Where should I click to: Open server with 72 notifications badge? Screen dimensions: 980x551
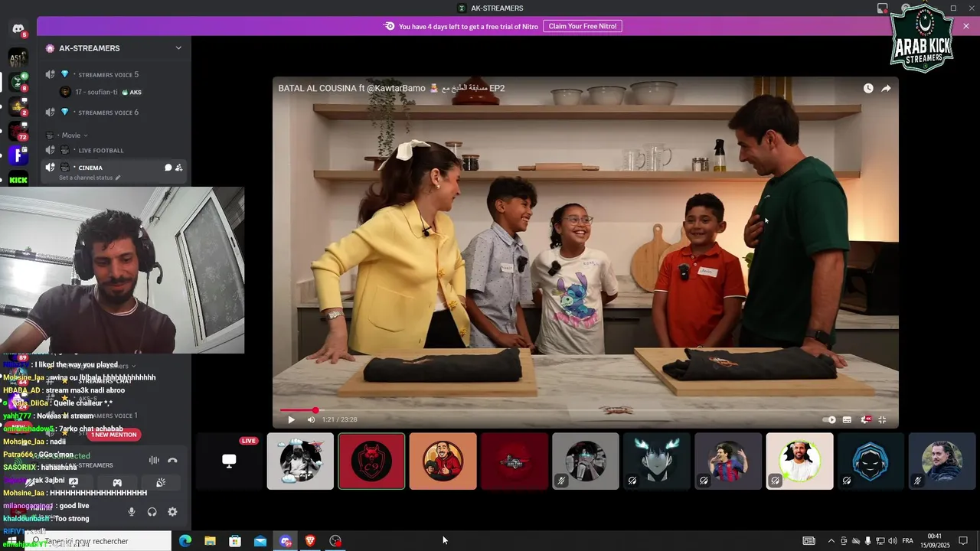tap(18, 131)
